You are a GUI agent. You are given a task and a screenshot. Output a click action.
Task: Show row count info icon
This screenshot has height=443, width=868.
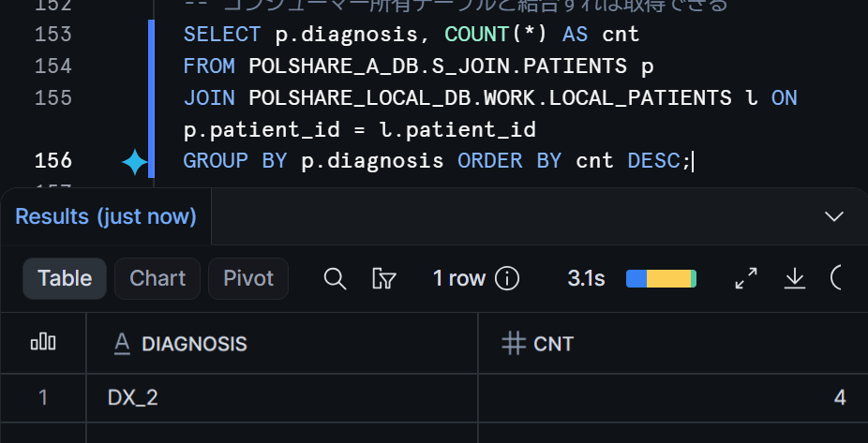pyautogui.click(x=507, y=279)
